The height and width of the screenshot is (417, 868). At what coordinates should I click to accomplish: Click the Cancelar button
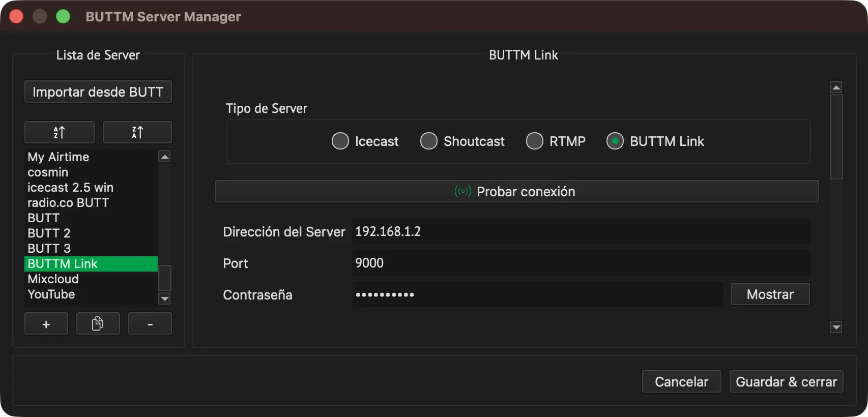pos(682,381)
